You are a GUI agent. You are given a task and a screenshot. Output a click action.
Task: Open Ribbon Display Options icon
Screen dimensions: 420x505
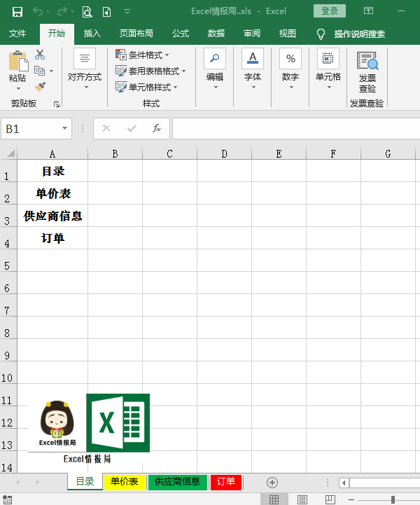368,11
